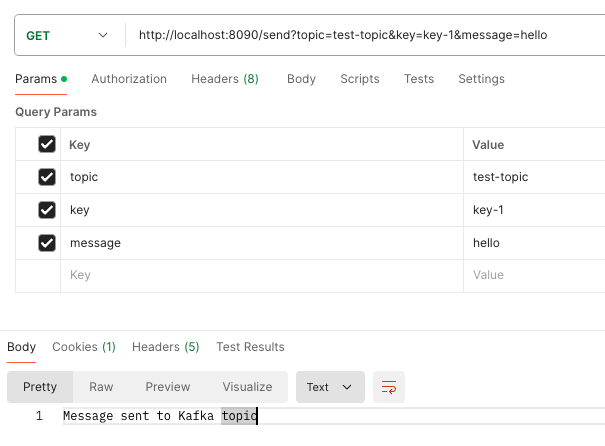605x446 pixels.
Task: Click the 'message' key cell
Action: [262, 243]
